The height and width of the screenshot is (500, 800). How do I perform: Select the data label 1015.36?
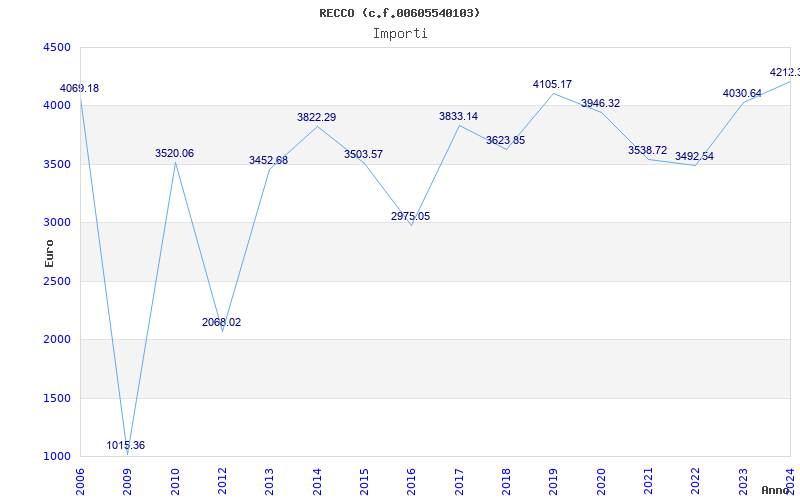[x=126, y=445]
